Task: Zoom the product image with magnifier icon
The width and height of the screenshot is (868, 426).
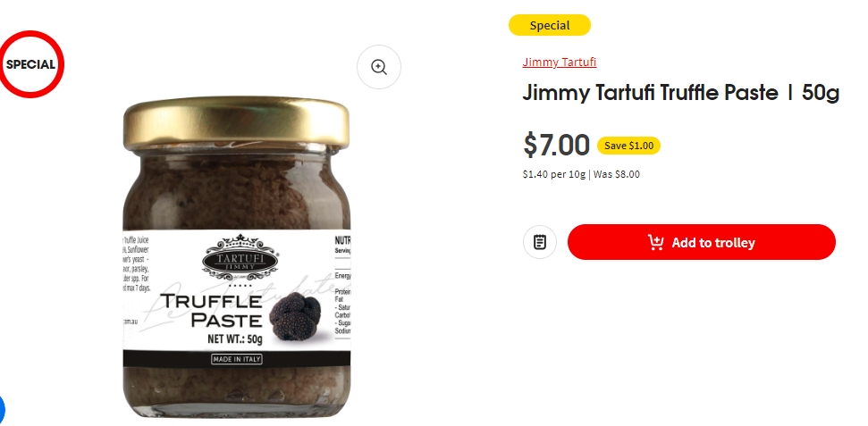Action: [379, 67]
